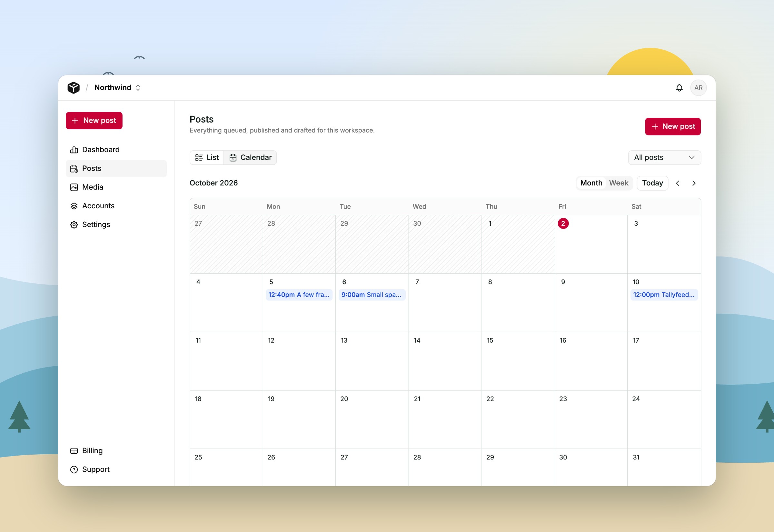Open the Settings label in the sidebar
The height and width of the screenshot is (532, 774).
coord(96,224)
